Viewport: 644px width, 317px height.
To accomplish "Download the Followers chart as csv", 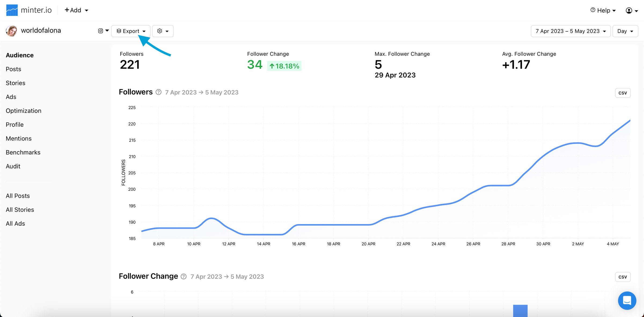I will coord(623,93).
